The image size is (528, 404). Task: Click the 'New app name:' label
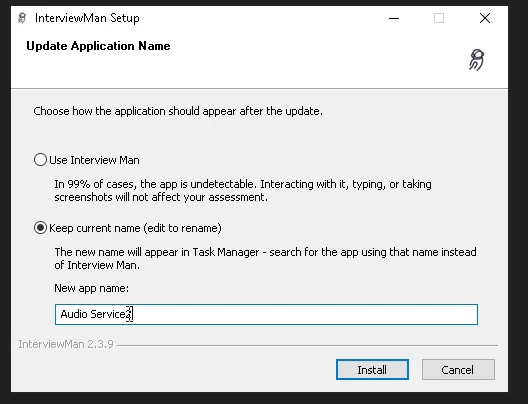[x=91, y=288]
